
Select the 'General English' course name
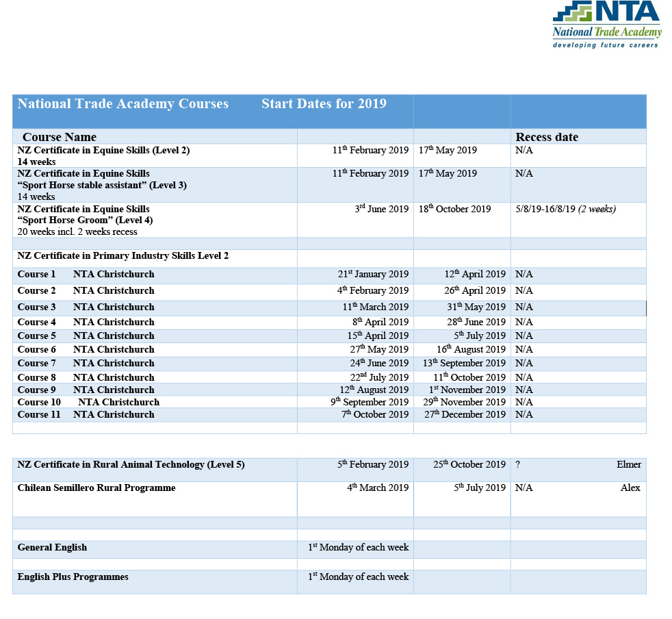point(52,547)
